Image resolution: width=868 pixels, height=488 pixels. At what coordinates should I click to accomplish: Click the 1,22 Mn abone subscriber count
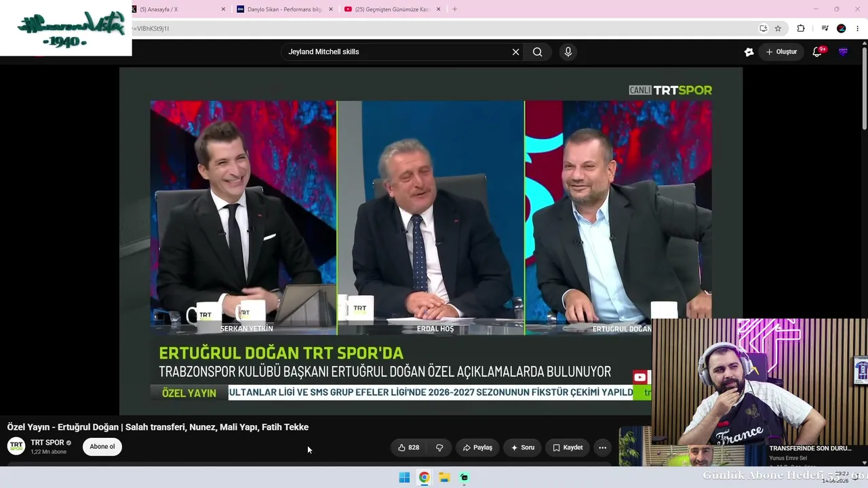[x=49, y=452]
